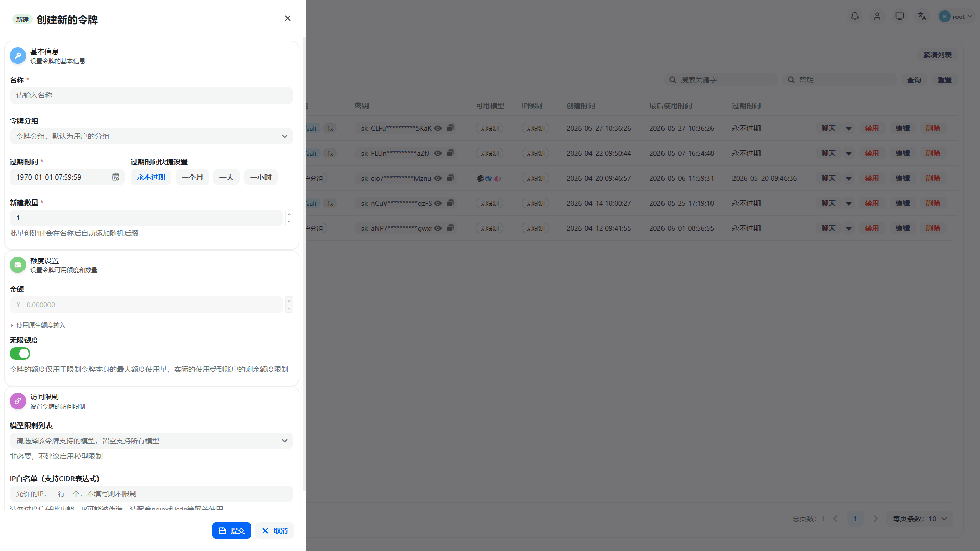Viewport: 980px width, 551px height.
Task: Change the rows per page dropdown
Action: (920, 519)
